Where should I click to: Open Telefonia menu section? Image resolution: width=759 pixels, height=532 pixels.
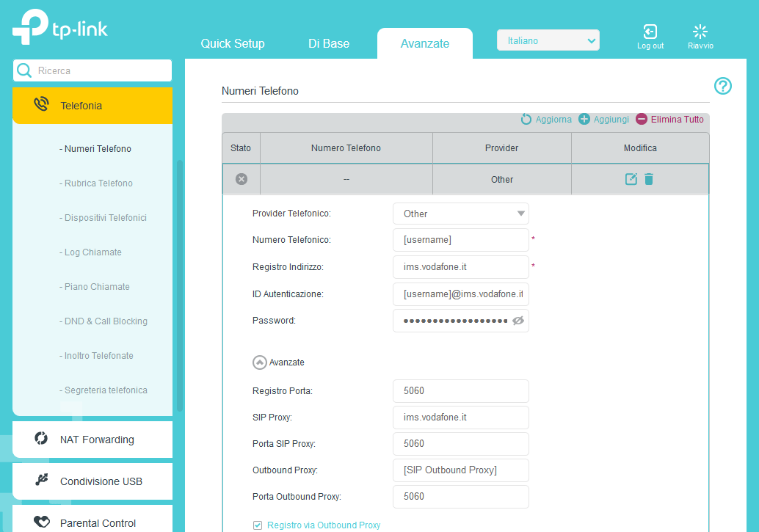[92, 106]
